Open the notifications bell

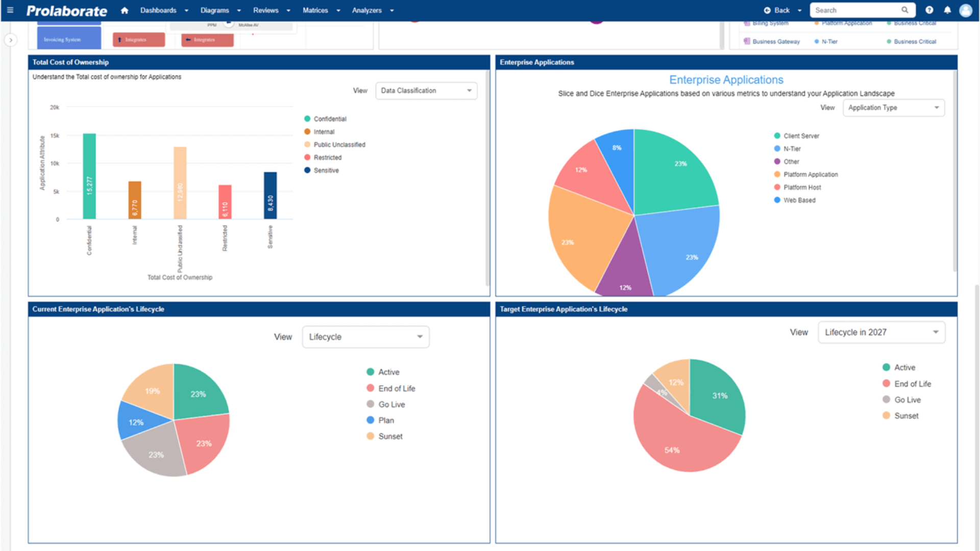point(948,10)
